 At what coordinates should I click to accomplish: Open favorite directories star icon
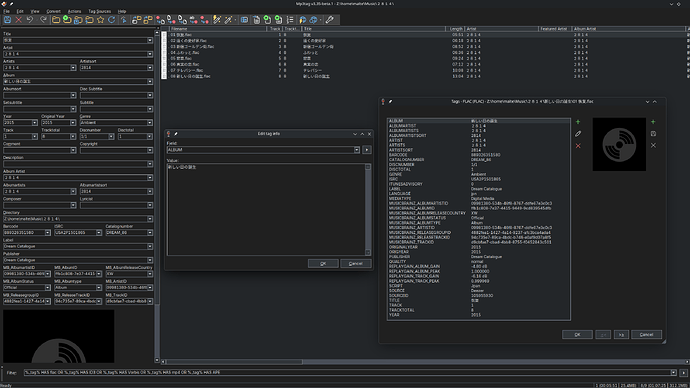pos(100,20)
